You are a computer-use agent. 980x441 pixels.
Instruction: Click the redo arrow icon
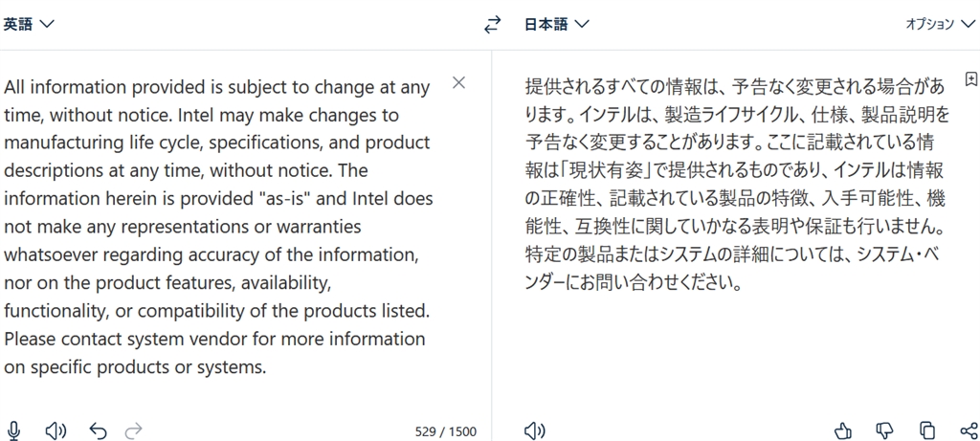(x=134, y=430)
